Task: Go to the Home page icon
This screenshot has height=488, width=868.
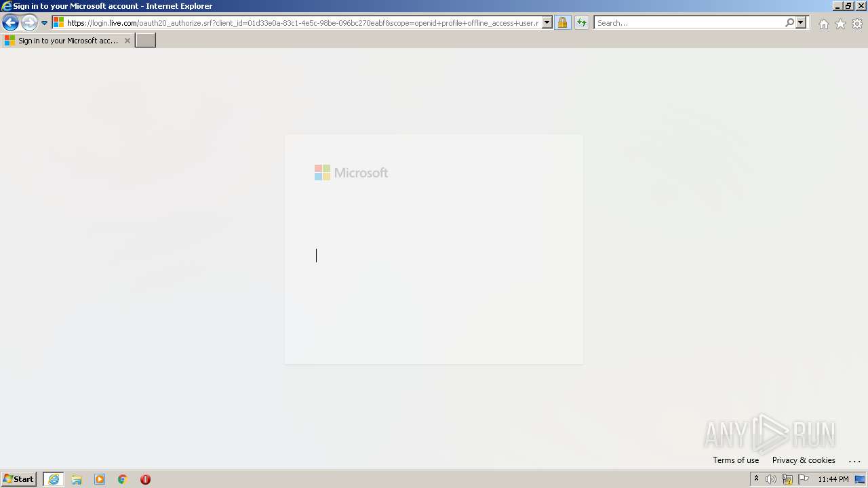Action: (823, 24)
